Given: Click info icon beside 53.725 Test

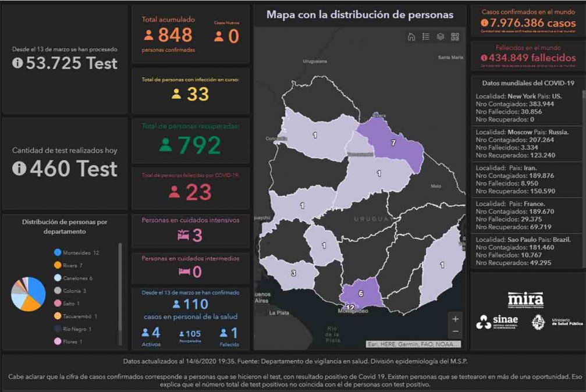Looking at the screenshot, I should point(17,63).
